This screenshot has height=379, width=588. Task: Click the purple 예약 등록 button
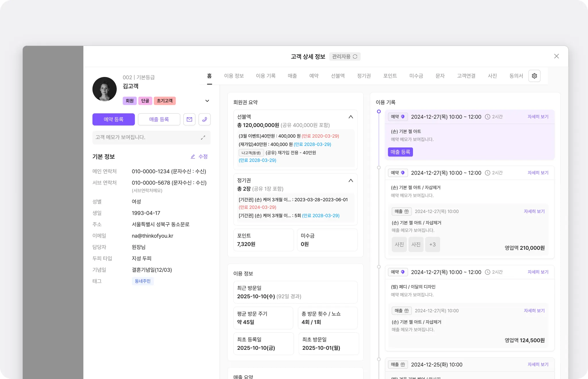[x=113, y=119]
